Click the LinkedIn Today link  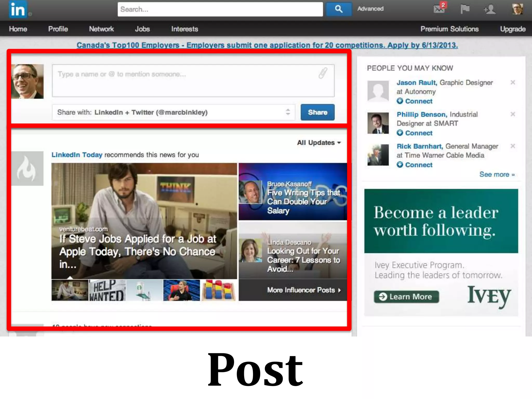[x=77, y=155]
